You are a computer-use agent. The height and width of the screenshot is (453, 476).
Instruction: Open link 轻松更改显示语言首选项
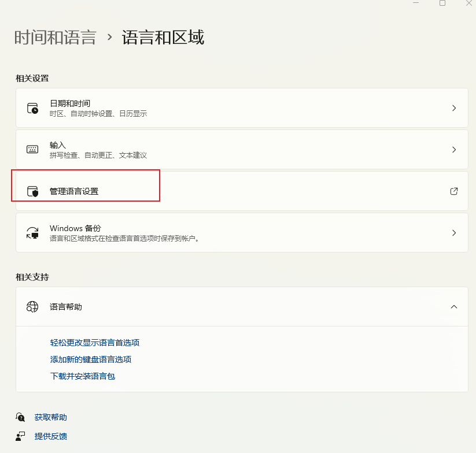click(95, 343)
